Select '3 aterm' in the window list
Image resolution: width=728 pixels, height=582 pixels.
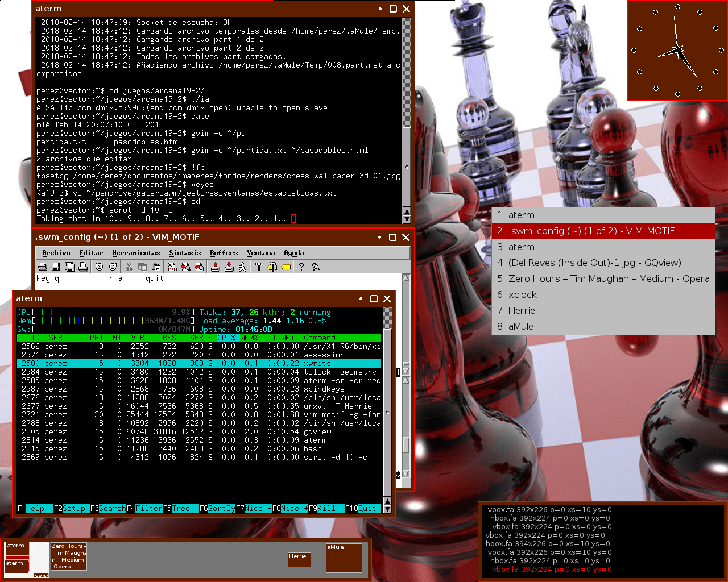tap(603, 247)
